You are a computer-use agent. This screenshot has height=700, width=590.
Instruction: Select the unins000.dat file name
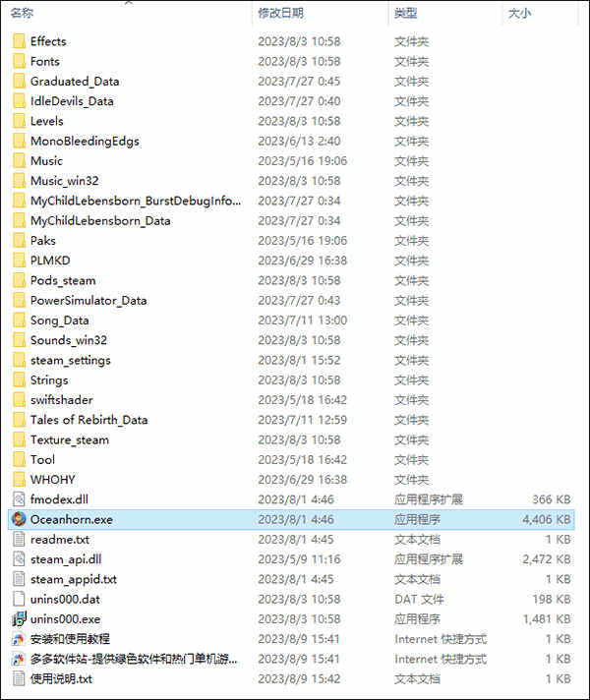coord(65,599)
